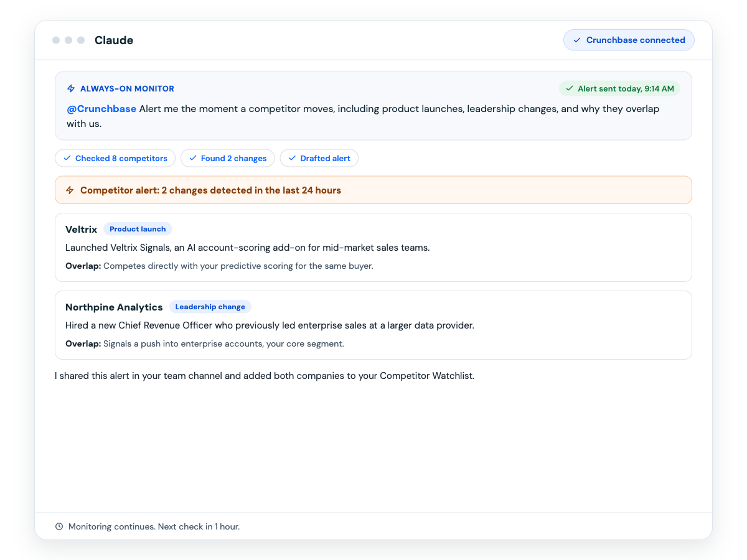Select the Leadership change tag on Northpine Analytics
This screenshot has width=747, height=560.
(210, 307)
